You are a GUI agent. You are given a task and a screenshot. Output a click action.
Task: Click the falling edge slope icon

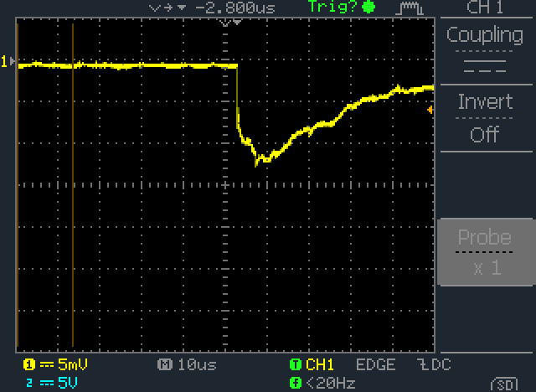423,364
